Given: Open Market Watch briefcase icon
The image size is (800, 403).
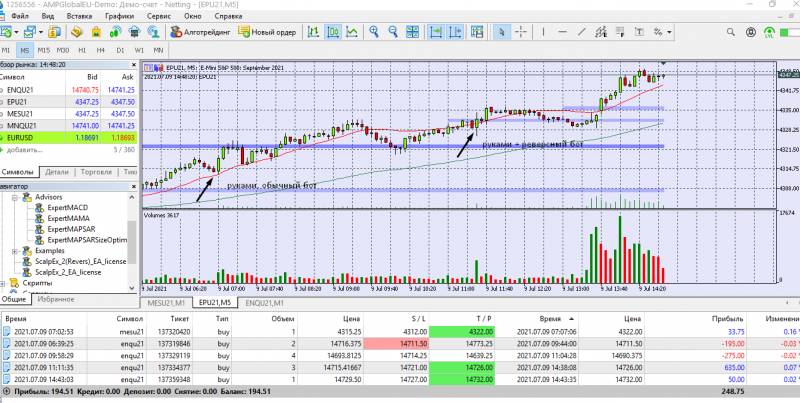Looking at the screenshot, I should 77,32.
